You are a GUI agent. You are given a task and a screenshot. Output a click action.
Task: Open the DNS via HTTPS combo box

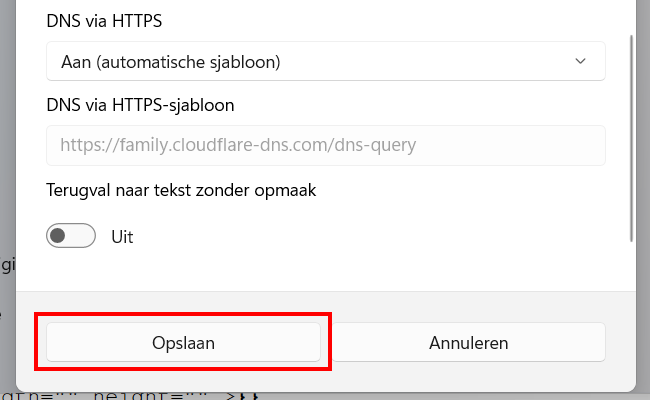point(325,61)
